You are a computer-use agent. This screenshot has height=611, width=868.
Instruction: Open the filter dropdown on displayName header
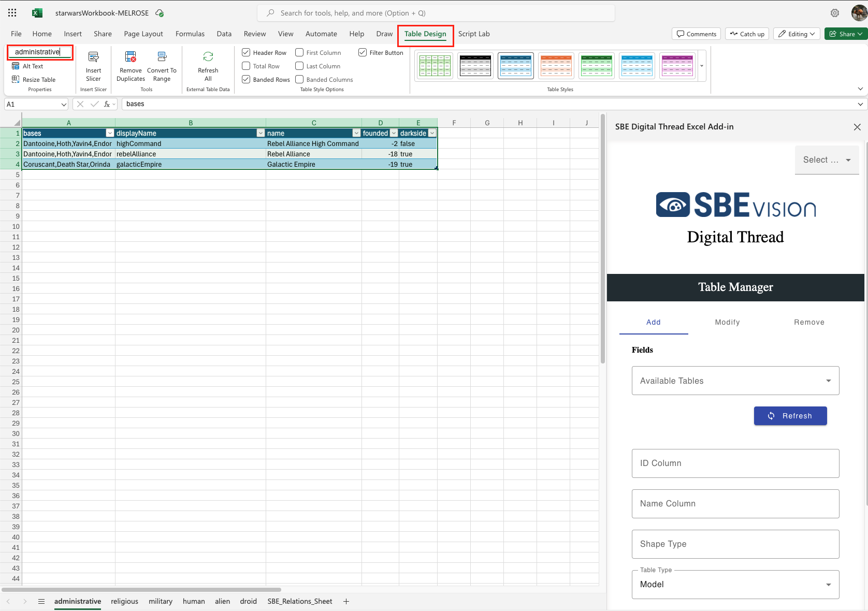coord(261,134)
